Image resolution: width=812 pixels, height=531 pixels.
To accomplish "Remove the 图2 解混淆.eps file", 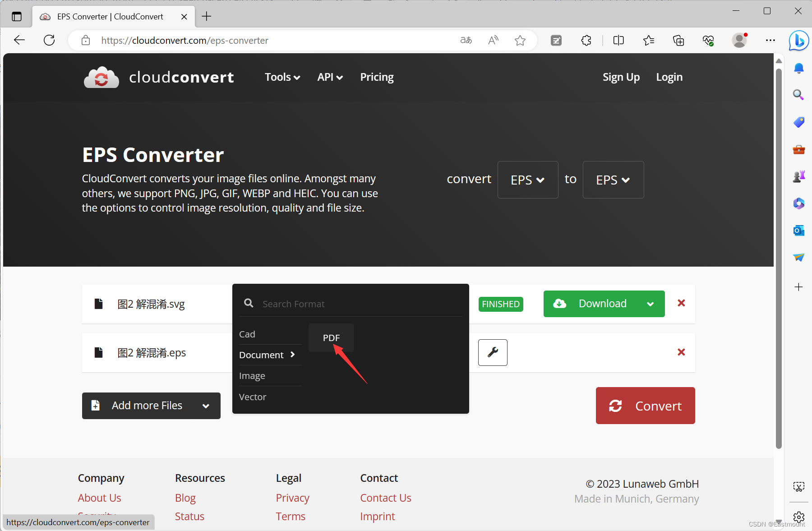I will click(x=681, y=352).
